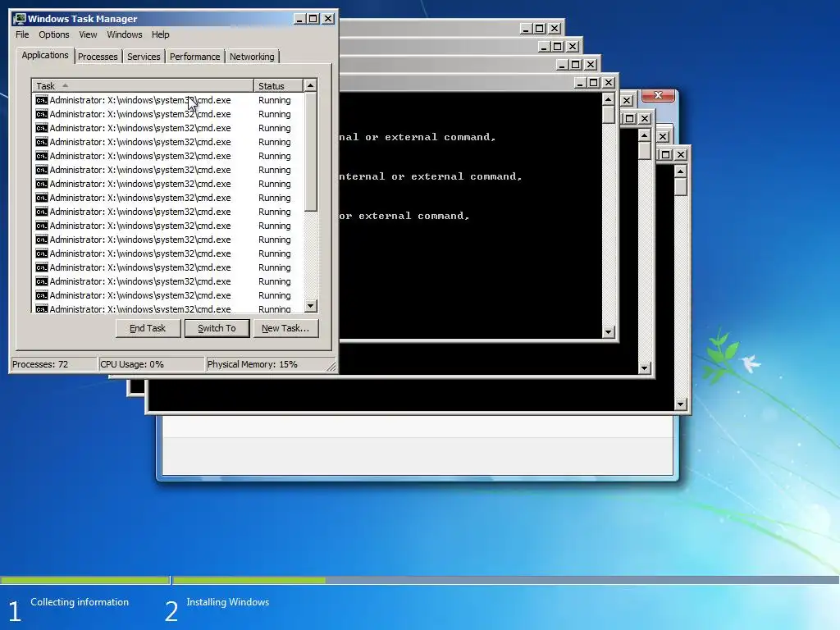Image resolution: width=840 pixels, height=630 pixels.
Task: Close the Windows setup dialog with red X
Action: 659,95
